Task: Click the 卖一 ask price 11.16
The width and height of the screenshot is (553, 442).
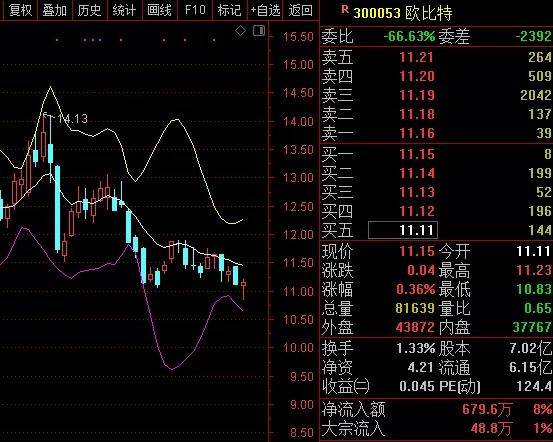Action: click(416, 133)
